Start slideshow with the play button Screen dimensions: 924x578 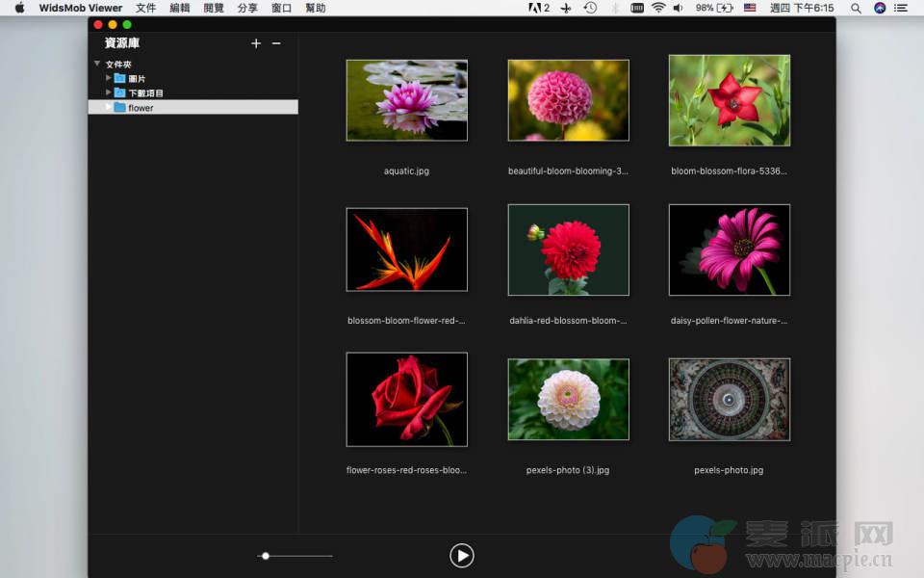click(462, 555)
